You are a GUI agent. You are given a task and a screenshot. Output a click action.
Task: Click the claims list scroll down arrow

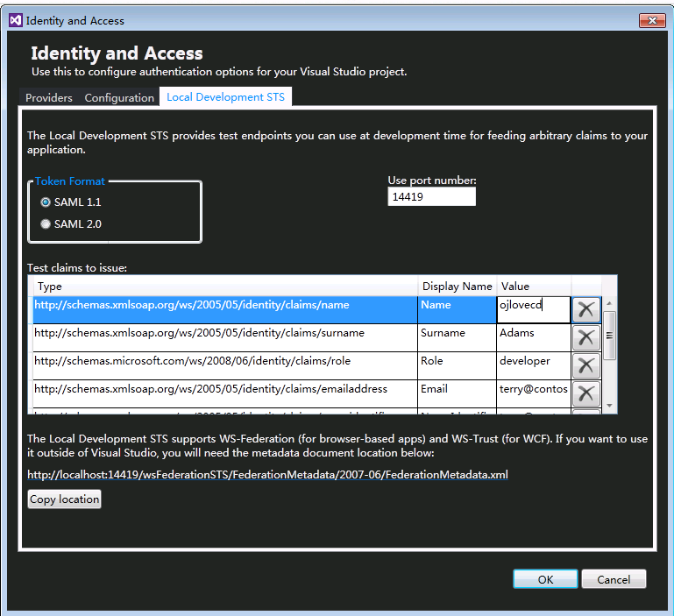click(x=609, y=406)
